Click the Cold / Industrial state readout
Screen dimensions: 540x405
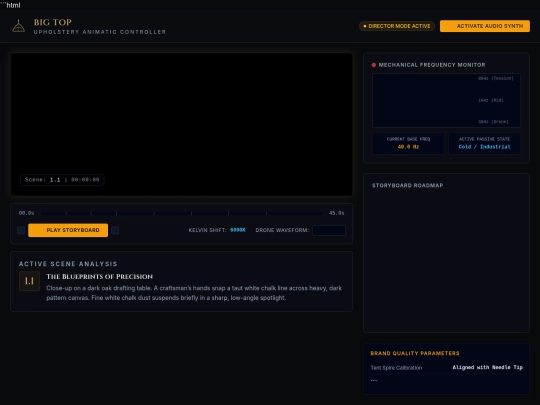click(x=484, y=147)
